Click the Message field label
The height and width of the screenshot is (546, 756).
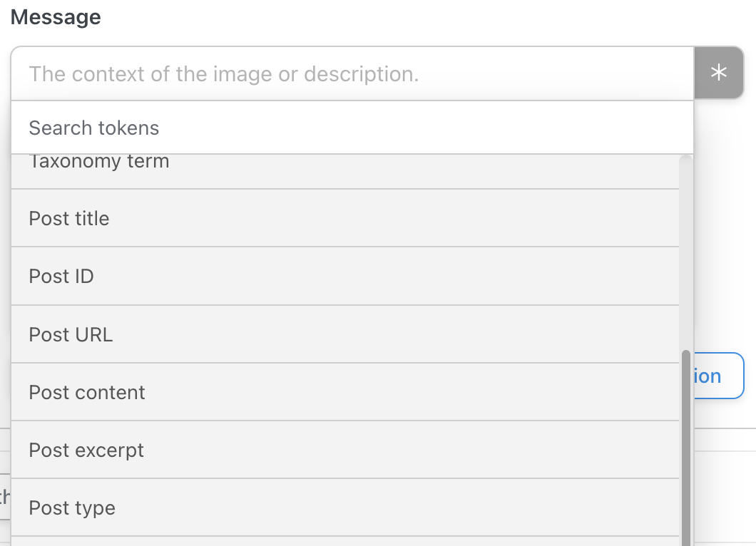click(x=56, y=17)
